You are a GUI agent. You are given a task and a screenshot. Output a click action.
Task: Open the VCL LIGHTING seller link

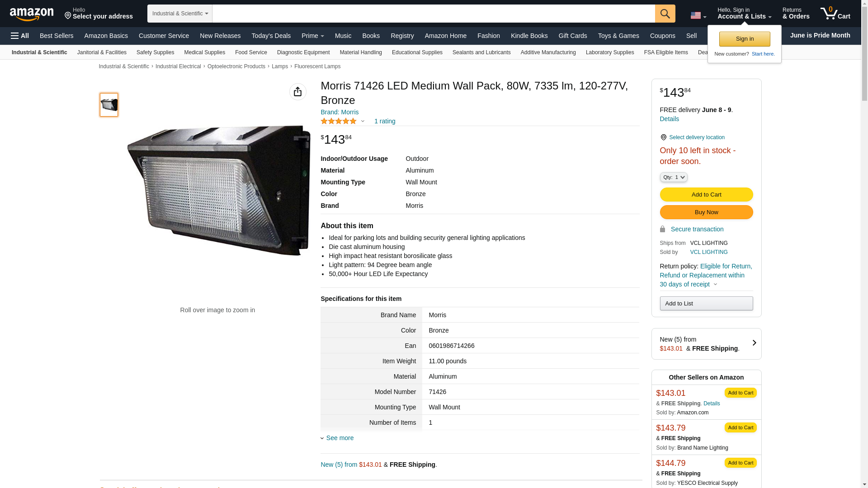pyautogui.click(x=708, y=252)
